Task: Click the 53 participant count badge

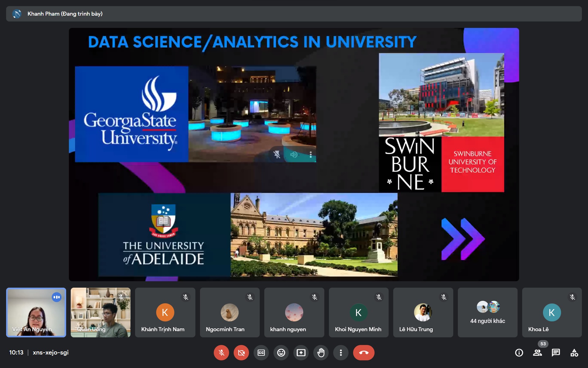Action: (543, 344)
